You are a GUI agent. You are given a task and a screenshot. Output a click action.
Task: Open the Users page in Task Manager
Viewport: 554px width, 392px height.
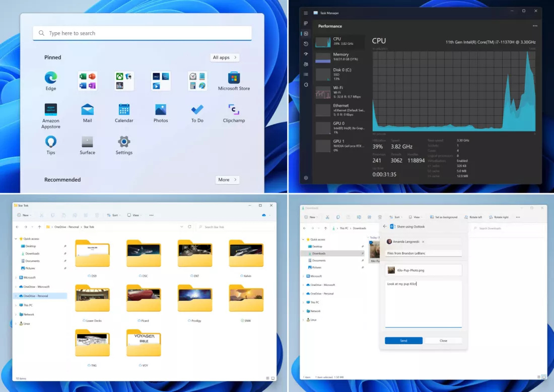pos(306,64)
